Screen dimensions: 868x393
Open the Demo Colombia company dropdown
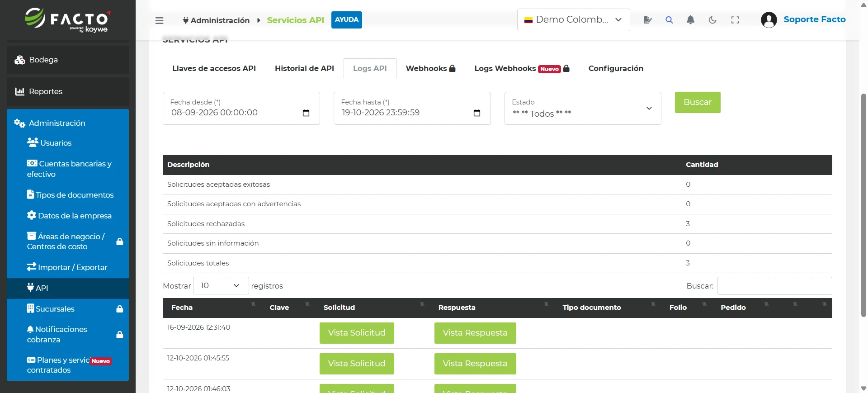(x=573, y=20)
